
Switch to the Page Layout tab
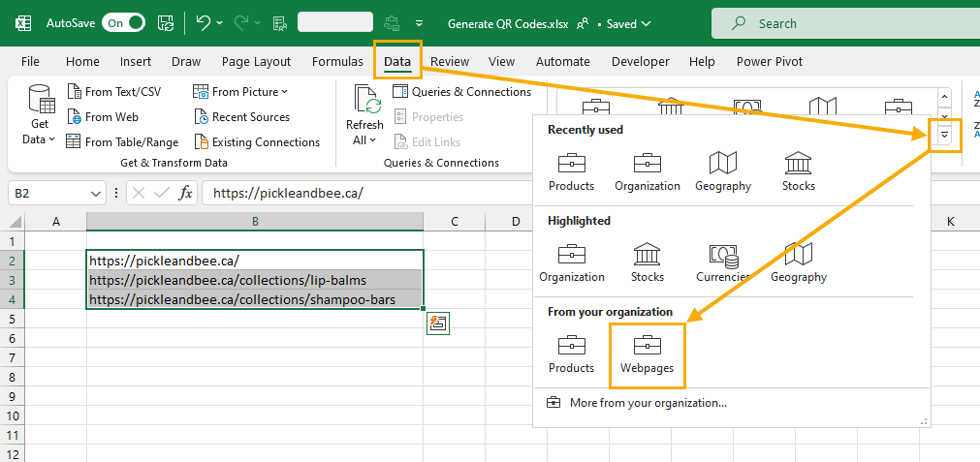256,61
